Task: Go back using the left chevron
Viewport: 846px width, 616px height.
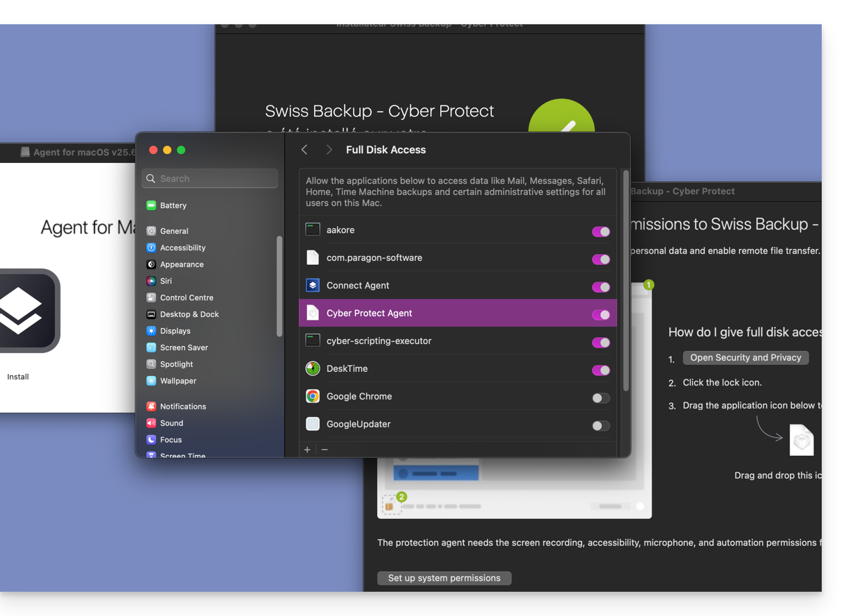Action: (x=304, y=150)
